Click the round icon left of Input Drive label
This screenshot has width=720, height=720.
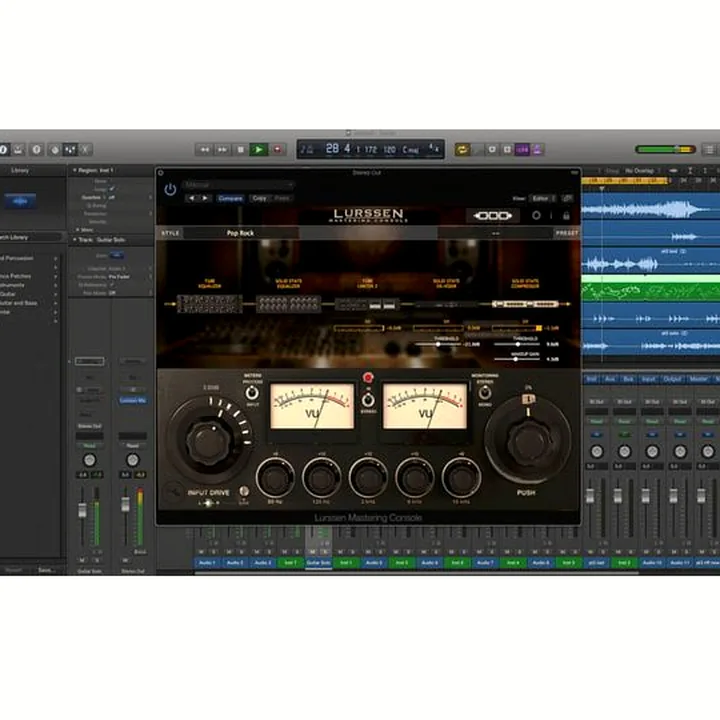pyautogui.click(x=173, y=492)
